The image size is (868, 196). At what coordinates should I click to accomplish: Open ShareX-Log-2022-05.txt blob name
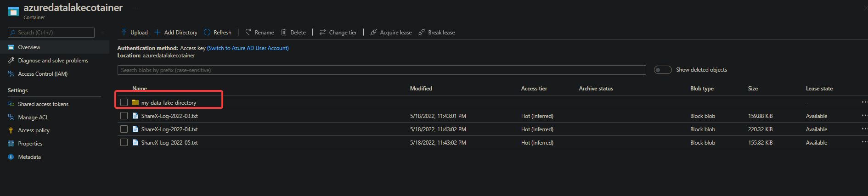(x=169, y=143)
